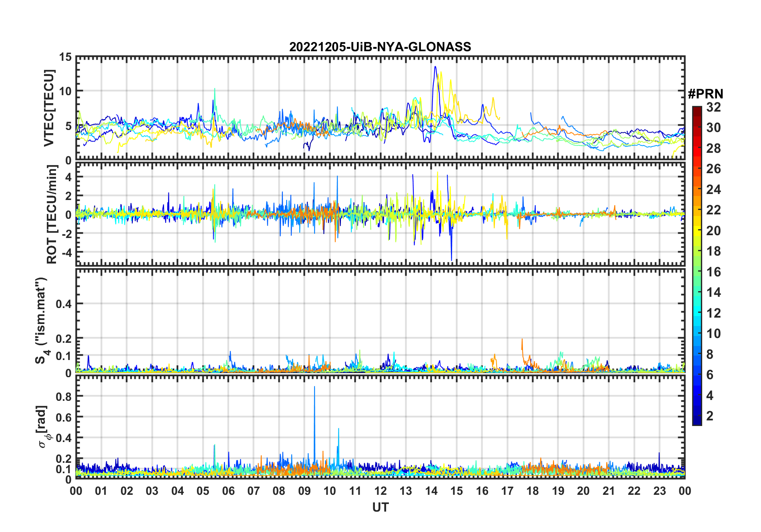The image size is (761, 532).
Task: Click x-axis tick label 03
Action: (152, 491)
